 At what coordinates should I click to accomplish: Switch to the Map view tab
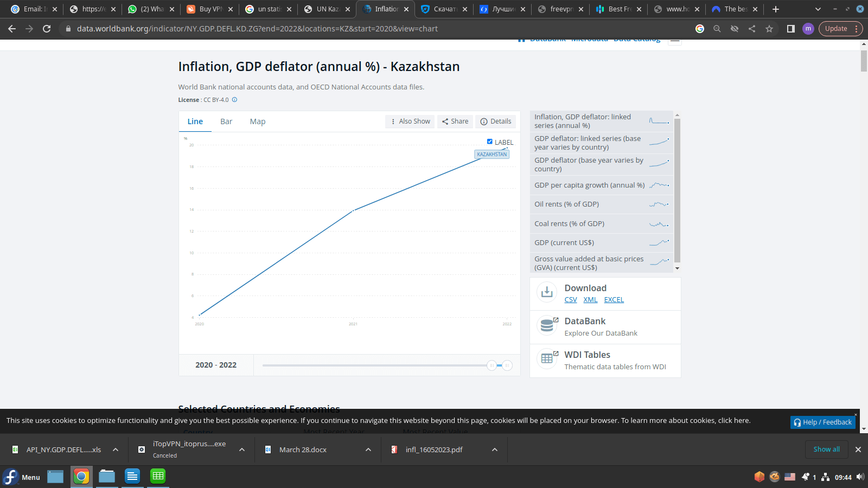coord(258,121)
